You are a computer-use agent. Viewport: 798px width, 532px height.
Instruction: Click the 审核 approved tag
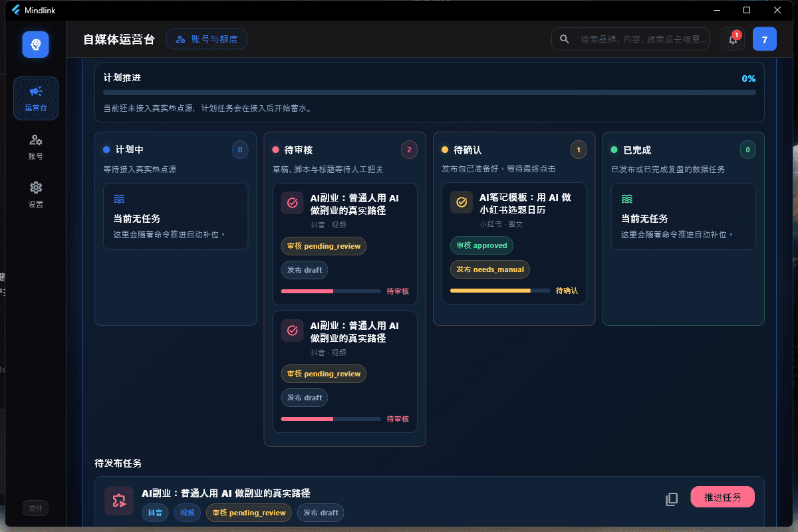coord(481,245)
